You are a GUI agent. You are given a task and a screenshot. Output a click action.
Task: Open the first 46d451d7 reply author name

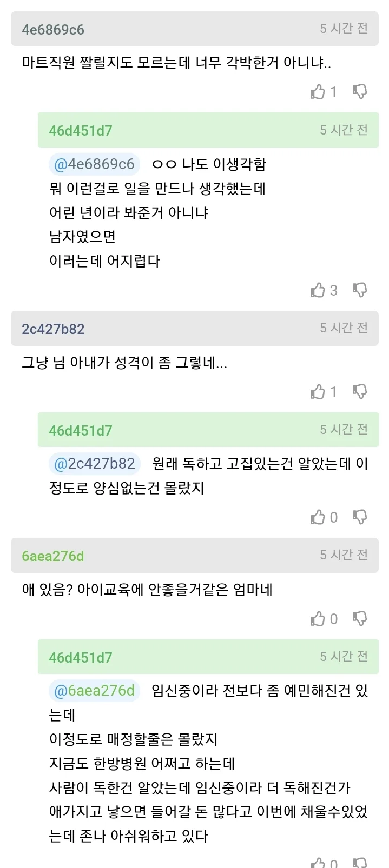81,131
